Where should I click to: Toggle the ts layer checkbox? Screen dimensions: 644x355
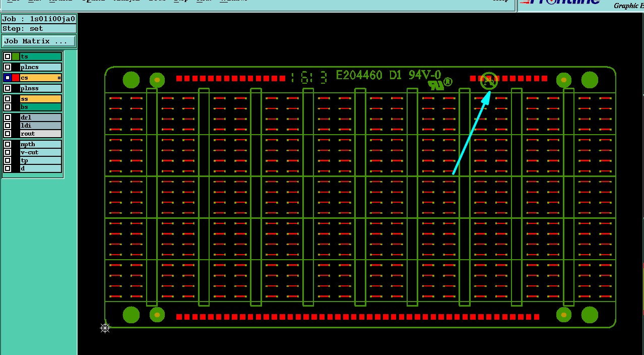coord(8,57)
